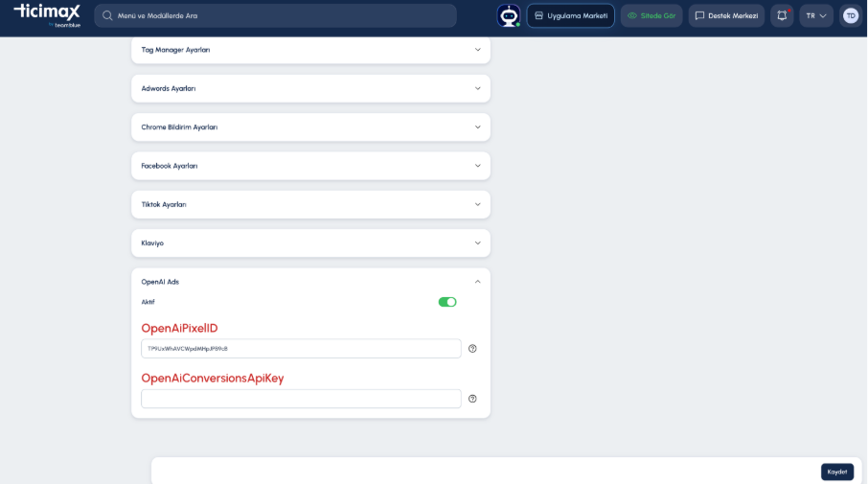Click the eye icon in Sitede Gör
This screenshot has height=484, width=868.
632,15
